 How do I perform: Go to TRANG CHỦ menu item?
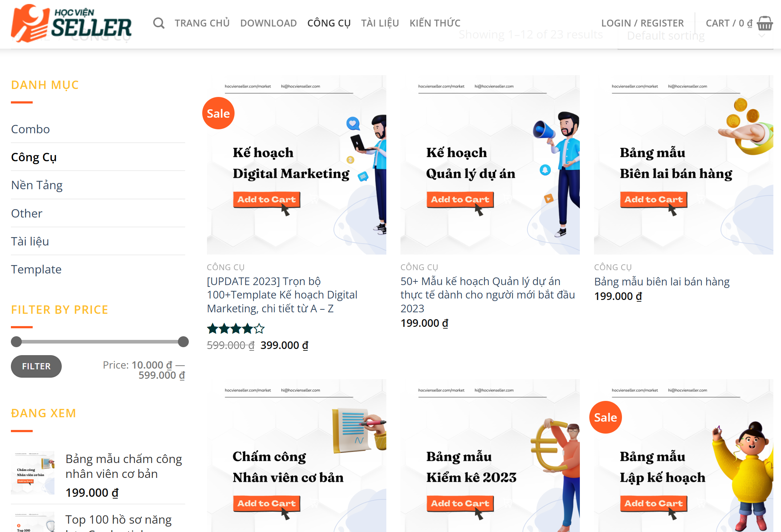click(x=202, y=23)
